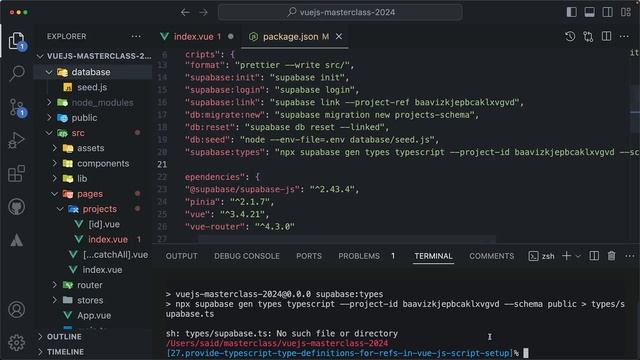Open the file timeline history icon
This screenshot has width=640, height=360.
[570, 37]
